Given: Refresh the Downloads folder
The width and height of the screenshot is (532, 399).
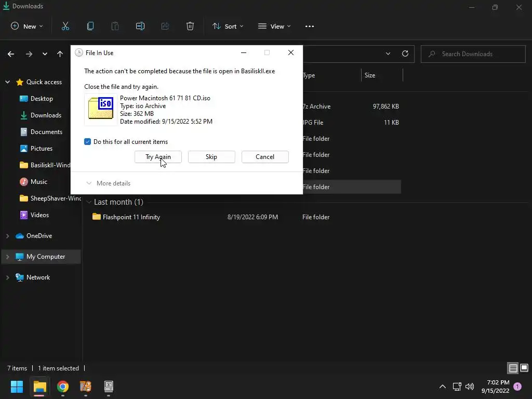Looking at the screenshot, I should click(x=405, y=54).
